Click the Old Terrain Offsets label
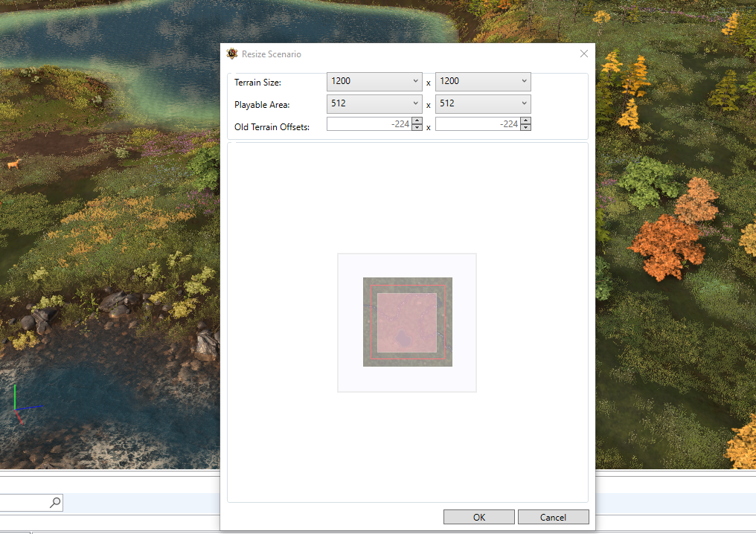Screen dimensions: 756x534 (272, 126)
